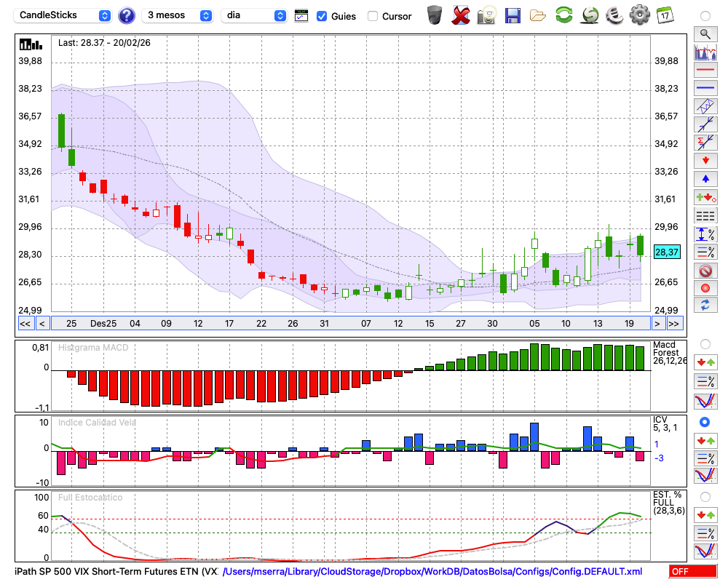Click the calendar icon in top toolbar

point(665,15)
